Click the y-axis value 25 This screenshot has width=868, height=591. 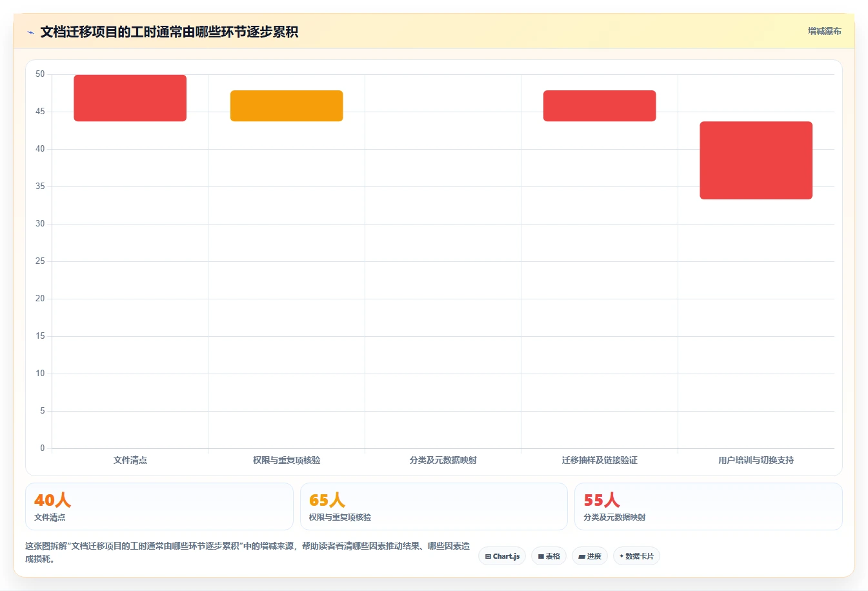click(x=40, y=261)
